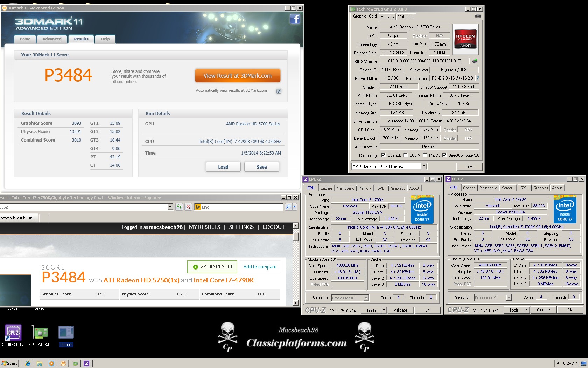
Task: Switch to the Advanced tab in 3DMark 11
Action: [52, 39]
